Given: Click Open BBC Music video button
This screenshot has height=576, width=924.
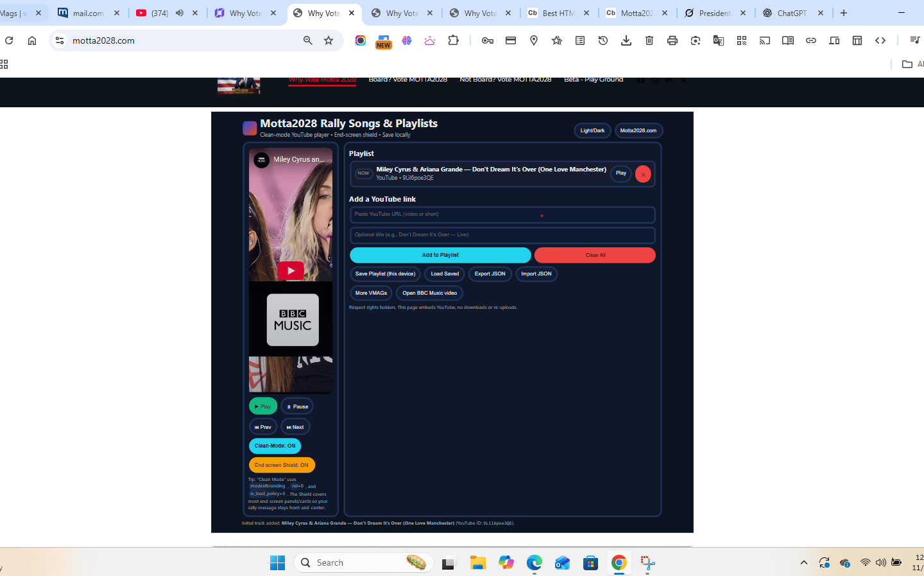Looking at the screenshot, I should pos(430,293).
